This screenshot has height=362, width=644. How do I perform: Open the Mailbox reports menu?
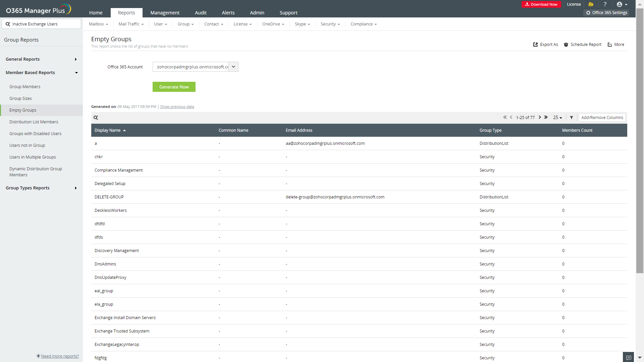coord(98,24)
